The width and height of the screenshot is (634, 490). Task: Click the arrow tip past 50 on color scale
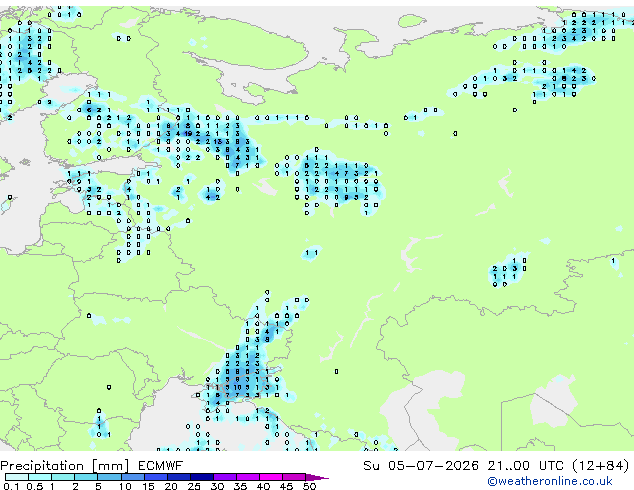317,477
